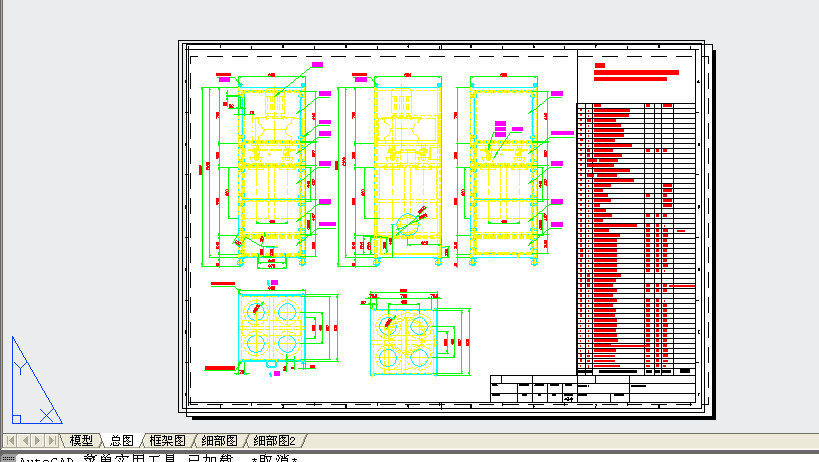Image resolution: width=819 pixels, height=462 pixels.
Task: Select the bottom-right plan view drawing
Action: [416, 333]
